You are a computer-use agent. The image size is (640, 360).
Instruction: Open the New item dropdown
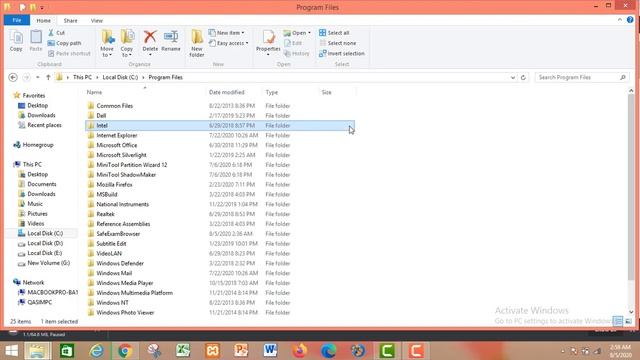227,33
